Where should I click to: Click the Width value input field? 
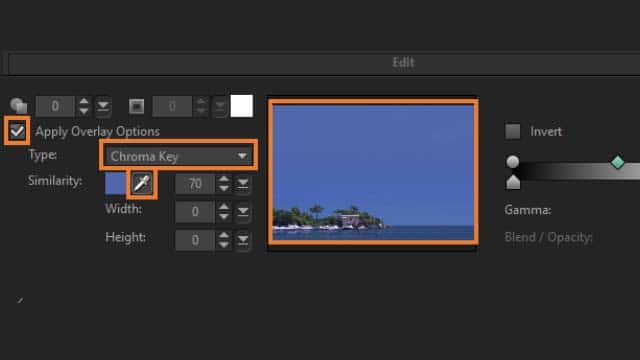[195, 211]
